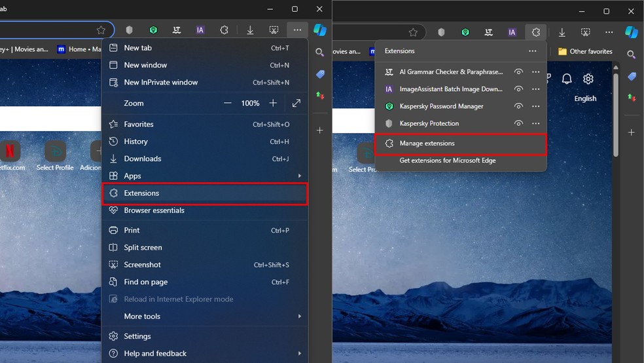
Task: Toggle eye icon for Kaspersky Protection extension
Action: pyautogui.click(x=518, y=123)
